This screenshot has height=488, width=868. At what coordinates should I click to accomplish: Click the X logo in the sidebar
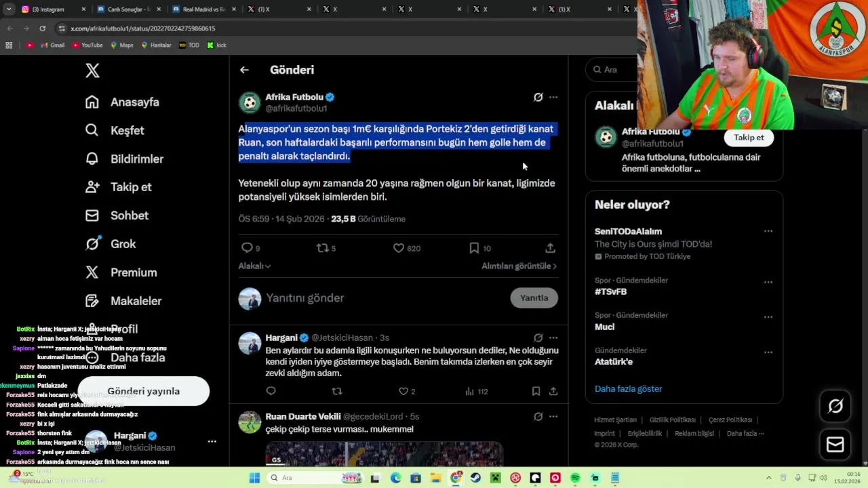click(x=92, y=70)
